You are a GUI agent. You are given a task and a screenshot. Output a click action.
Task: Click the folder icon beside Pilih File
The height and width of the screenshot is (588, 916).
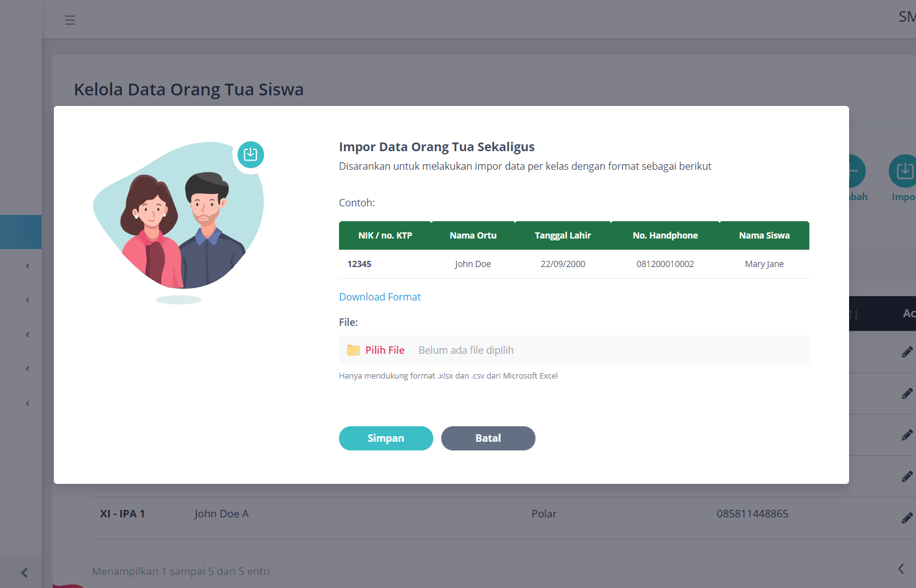click(353, 350)
